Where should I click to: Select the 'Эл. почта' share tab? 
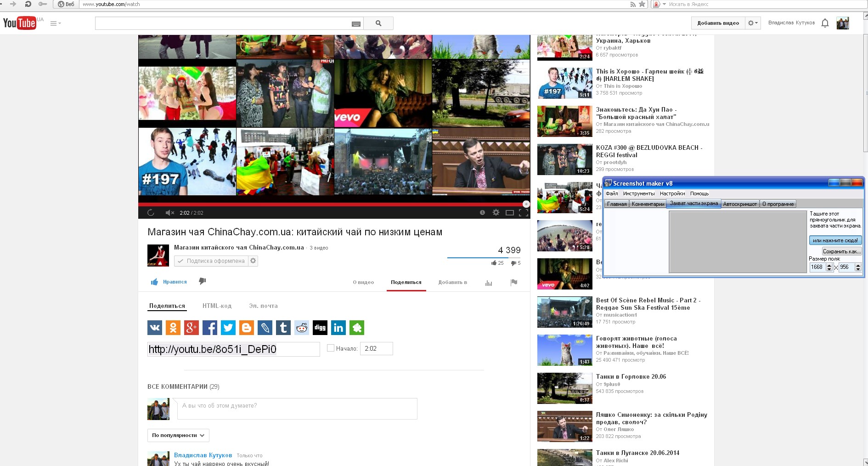click(x=263, y=306)
